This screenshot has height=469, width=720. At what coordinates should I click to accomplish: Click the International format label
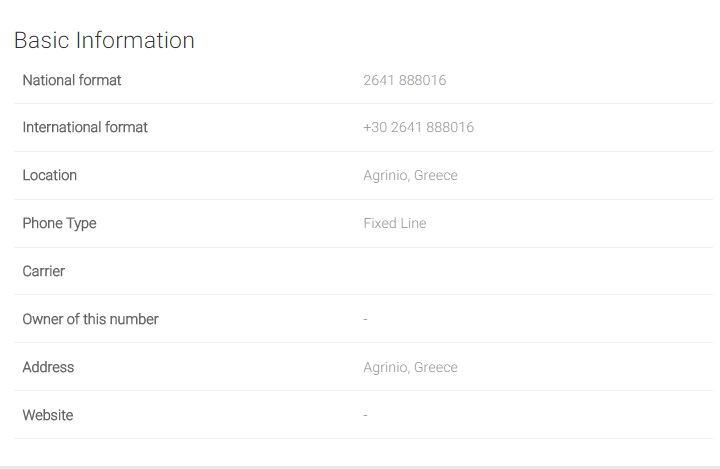pos(85,127)
